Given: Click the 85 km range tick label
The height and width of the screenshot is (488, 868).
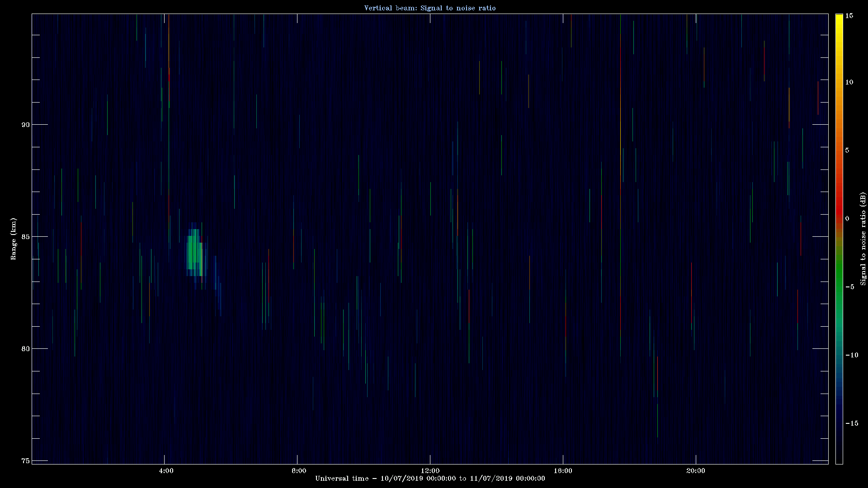Looking at the screenshot, I should (25, 237).
